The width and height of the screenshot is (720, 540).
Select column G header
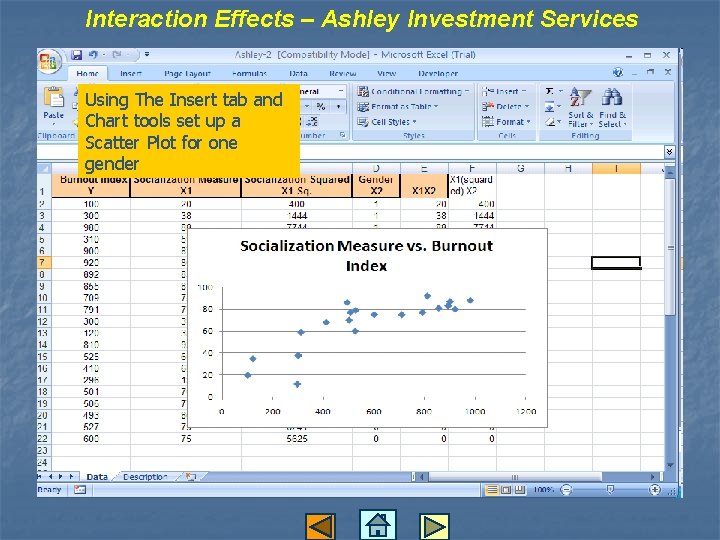click(x=520, y=168)
